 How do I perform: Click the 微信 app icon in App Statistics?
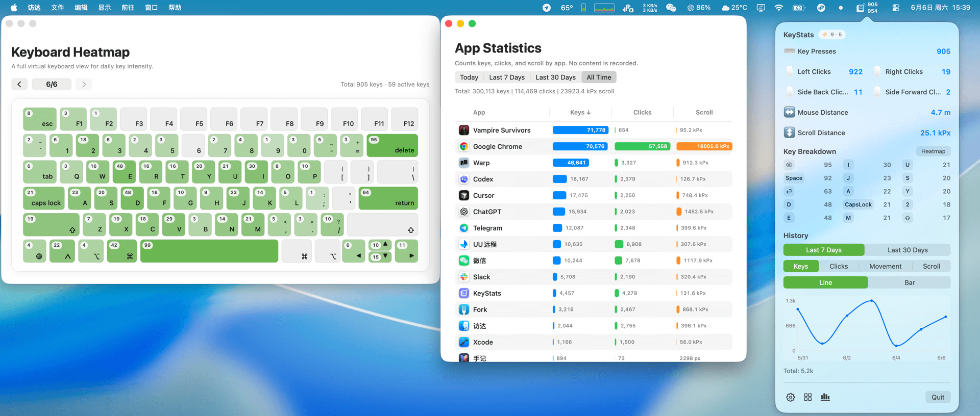click(x=464, y=261)
